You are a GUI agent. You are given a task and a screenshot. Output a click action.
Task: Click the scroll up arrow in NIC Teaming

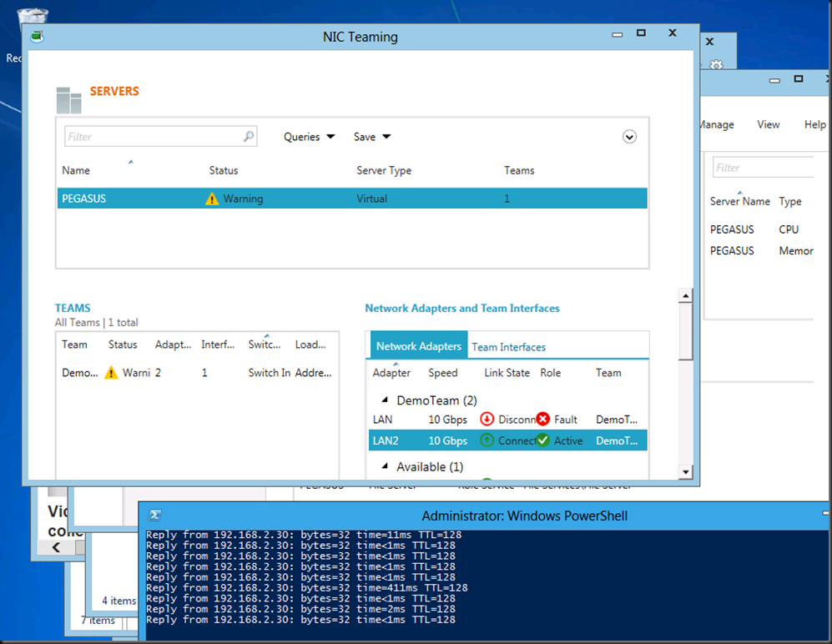tap(686, 295)
